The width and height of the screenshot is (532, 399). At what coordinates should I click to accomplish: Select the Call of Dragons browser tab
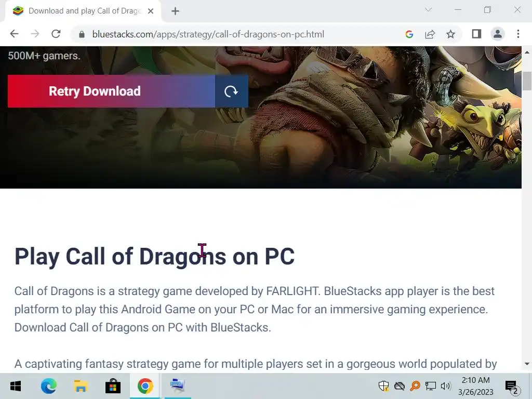tap(84, 11)
